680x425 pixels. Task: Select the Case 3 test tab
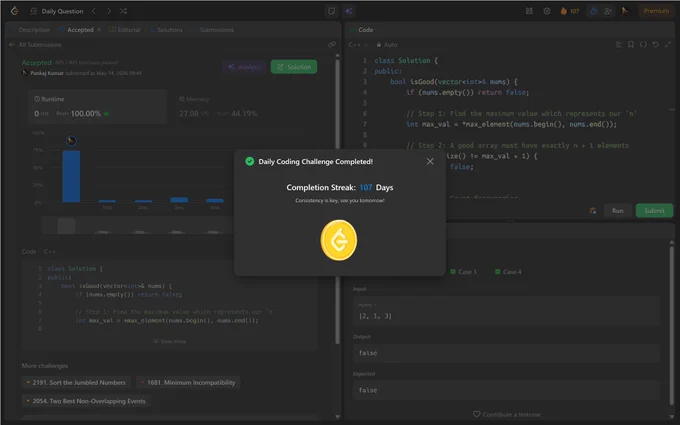463,272
